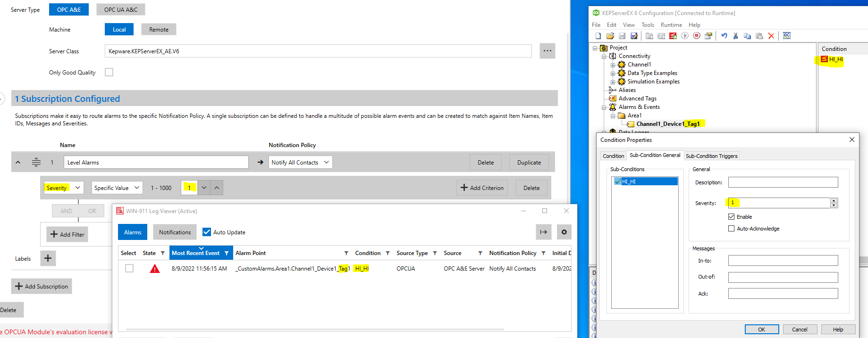This screenshot has width=868, height=338.
Task: Click Add Subscription button
Action: pyautogui.click(x=42, y=286)
